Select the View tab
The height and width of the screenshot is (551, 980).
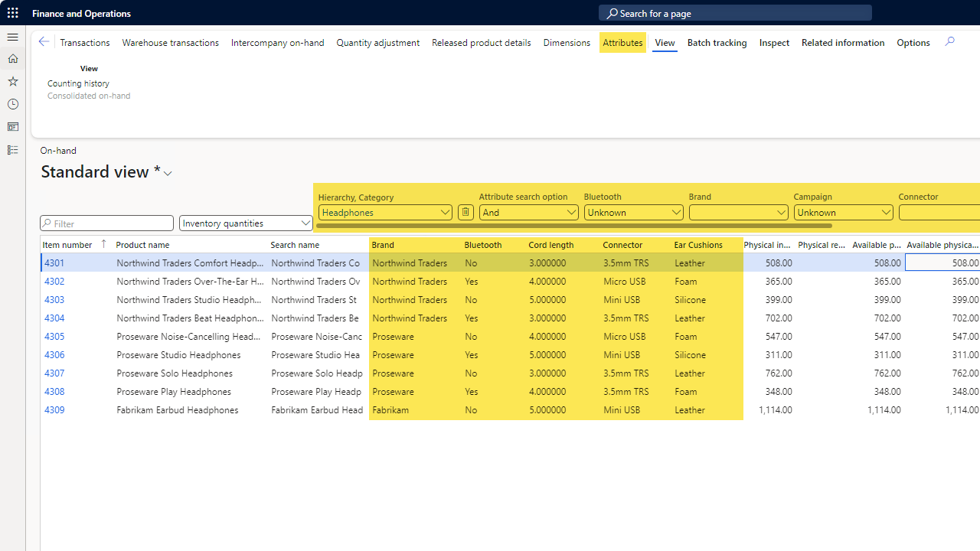pyautogui.click(x=665, y=43)
